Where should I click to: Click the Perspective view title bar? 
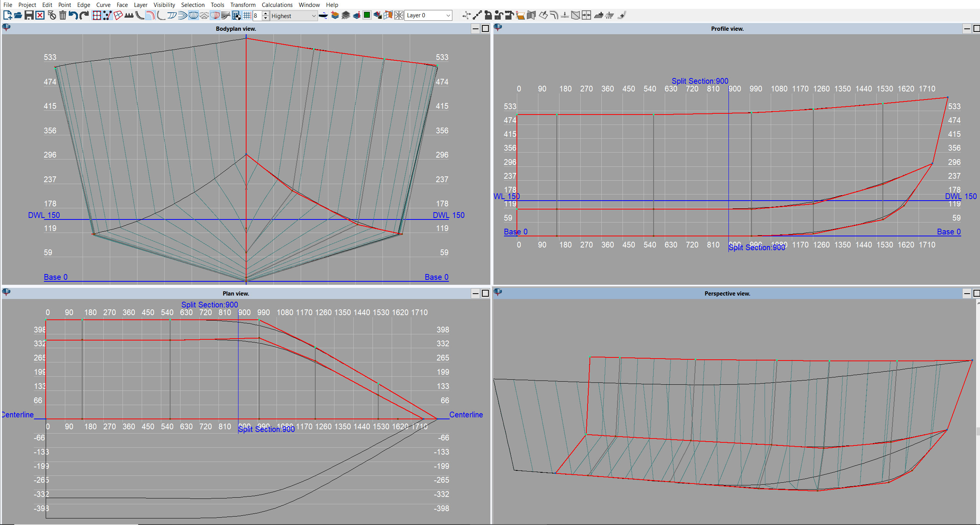coord(727,293)
